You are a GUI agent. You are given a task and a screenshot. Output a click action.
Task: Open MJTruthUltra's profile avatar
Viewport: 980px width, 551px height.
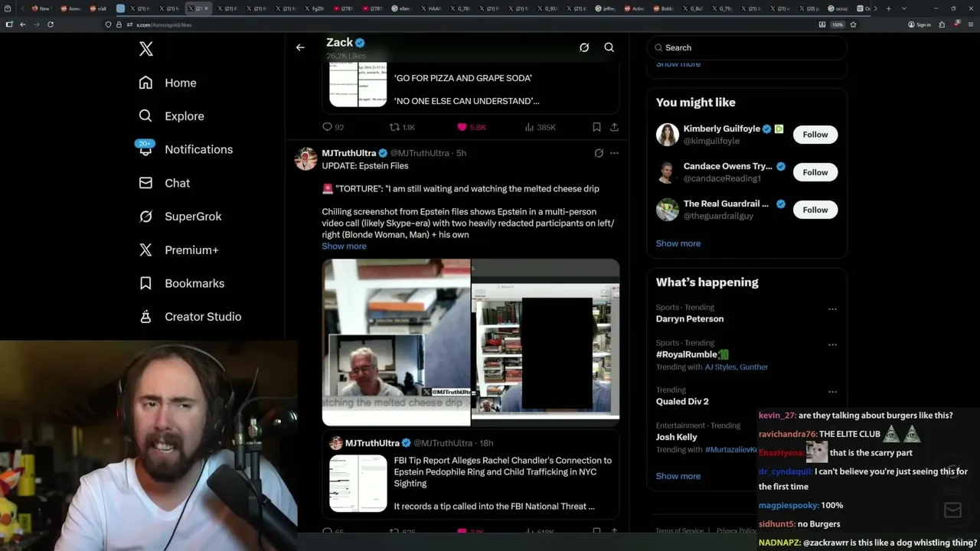tap(306, 158)
